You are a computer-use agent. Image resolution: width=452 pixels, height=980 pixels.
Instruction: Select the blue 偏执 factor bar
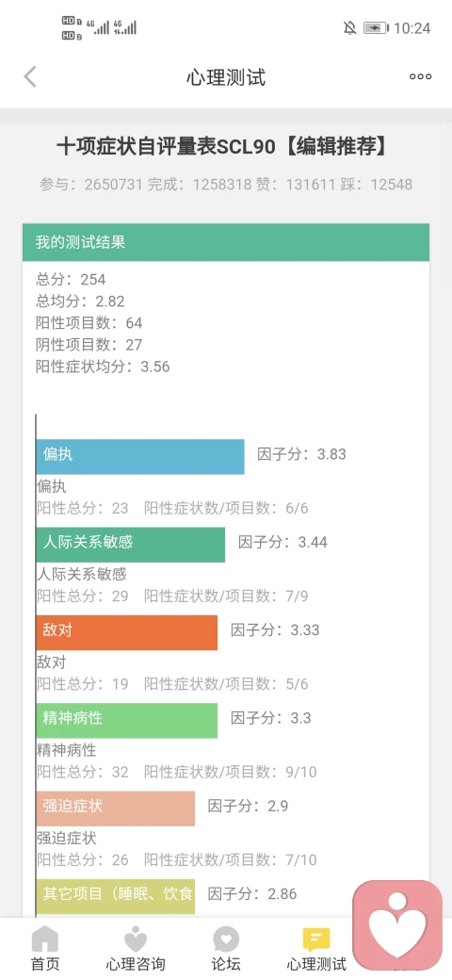[x=140, y=456]
